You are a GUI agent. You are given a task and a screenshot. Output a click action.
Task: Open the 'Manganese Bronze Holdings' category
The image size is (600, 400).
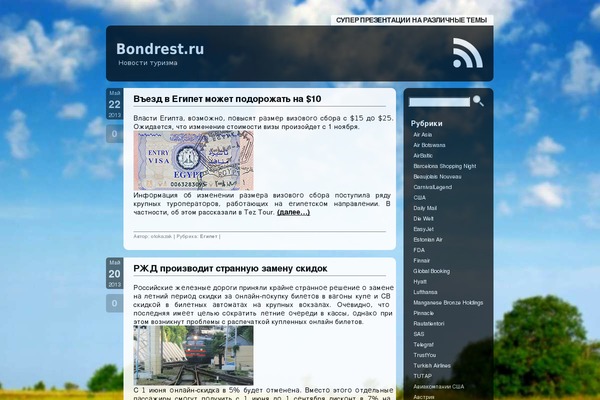click(448, 303)
